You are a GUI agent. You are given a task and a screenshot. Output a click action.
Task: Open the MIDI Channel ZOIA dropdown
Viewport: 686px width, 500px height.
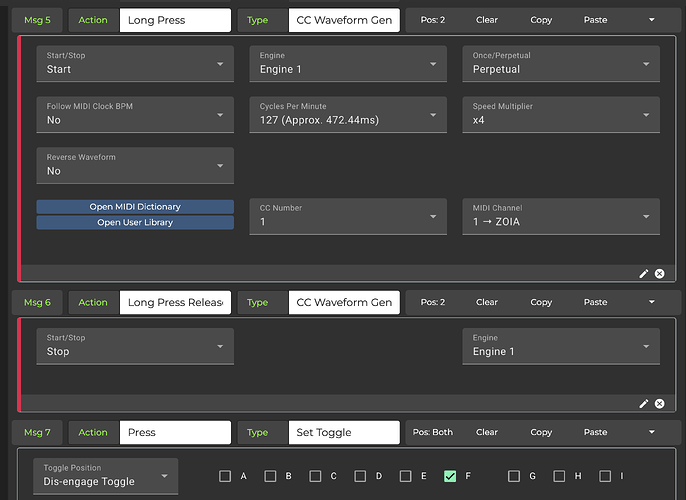point(560,216)
